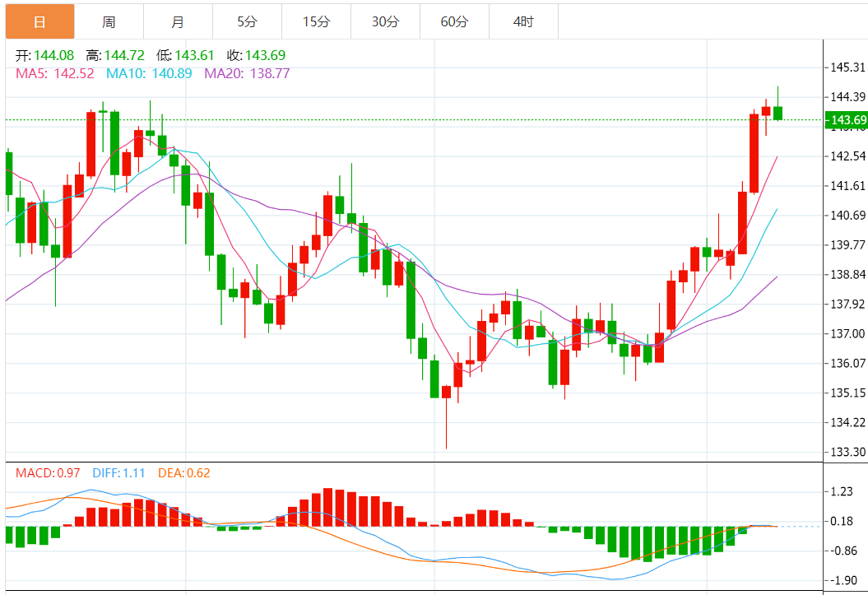Screen dimensions: 868x595
Task: Click the 137.92 price axis label
Action: [x=848, y=304]
